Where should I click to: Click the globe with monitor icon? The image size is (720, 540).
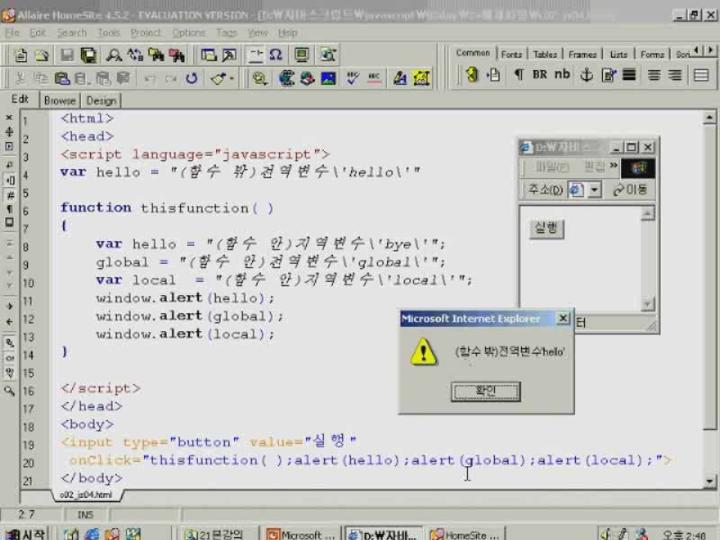pyautogui.click(x=286, y=79)
